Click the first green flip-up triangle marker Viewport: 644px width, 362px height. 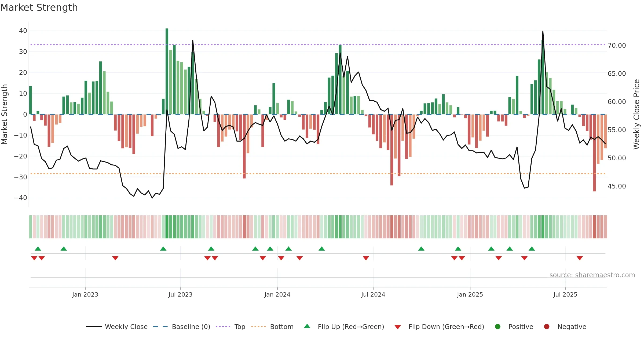point(38,249)
